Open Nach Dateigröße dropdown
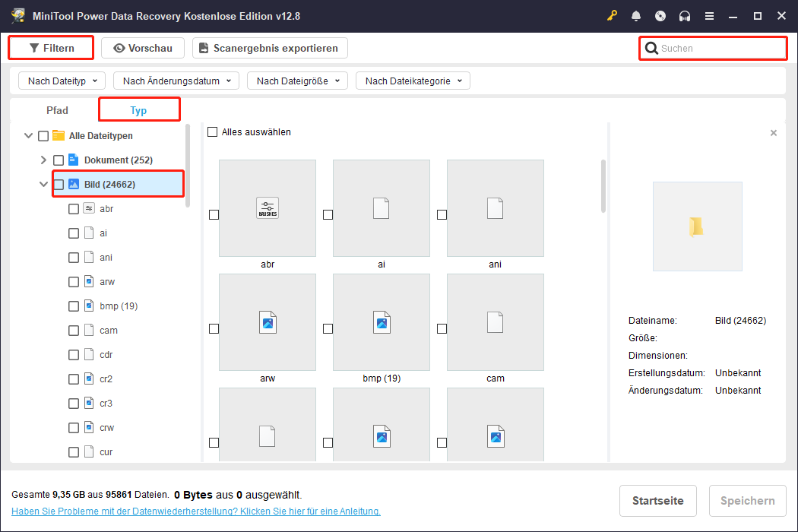 297,81
